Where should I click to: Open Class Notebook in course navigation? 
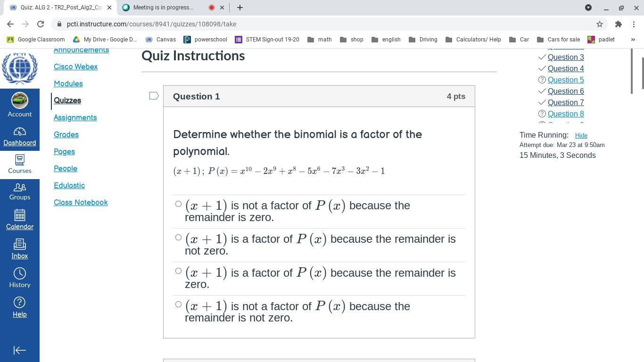click(81, 203)
